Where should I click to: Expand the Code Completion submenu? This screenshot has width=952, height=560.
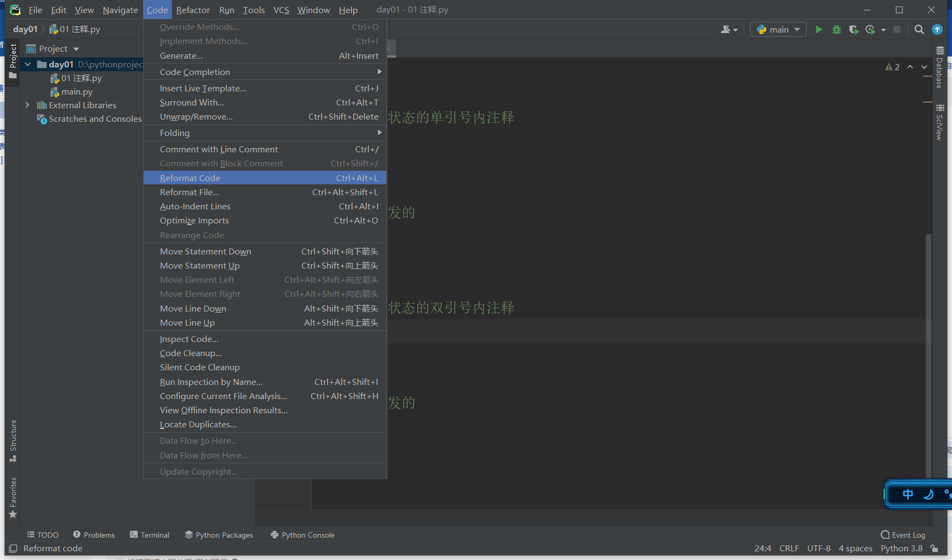tap(265, 72)
